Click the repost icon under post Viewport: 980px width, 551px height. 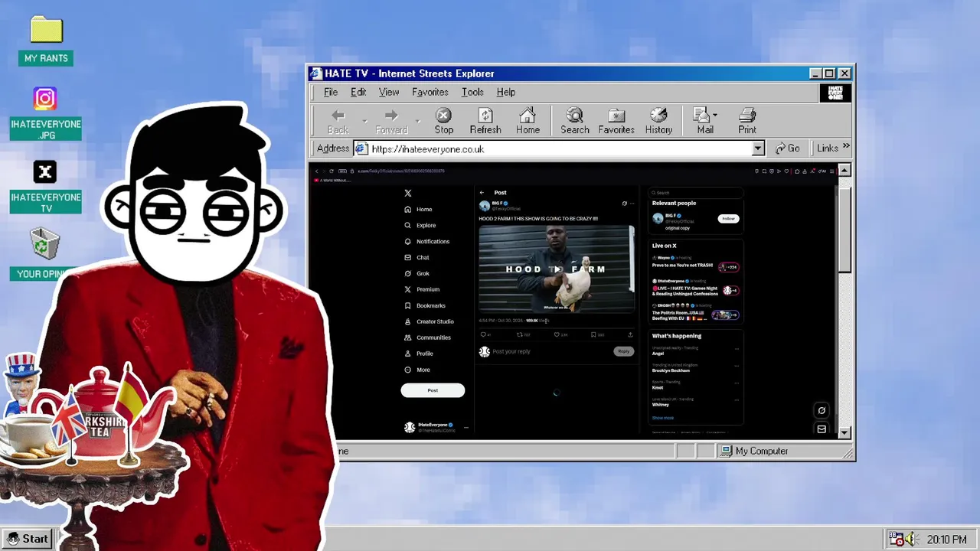point(520,334)
